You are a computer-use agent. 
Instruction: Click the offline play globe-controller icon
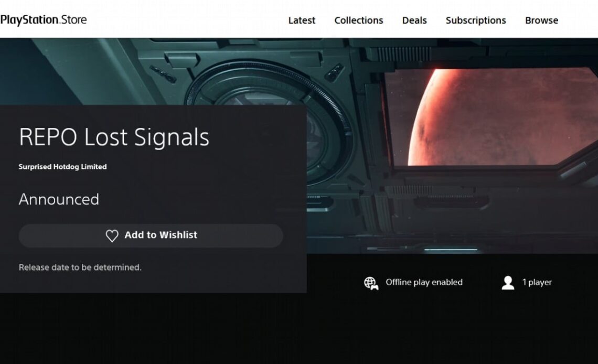(371, 282)
